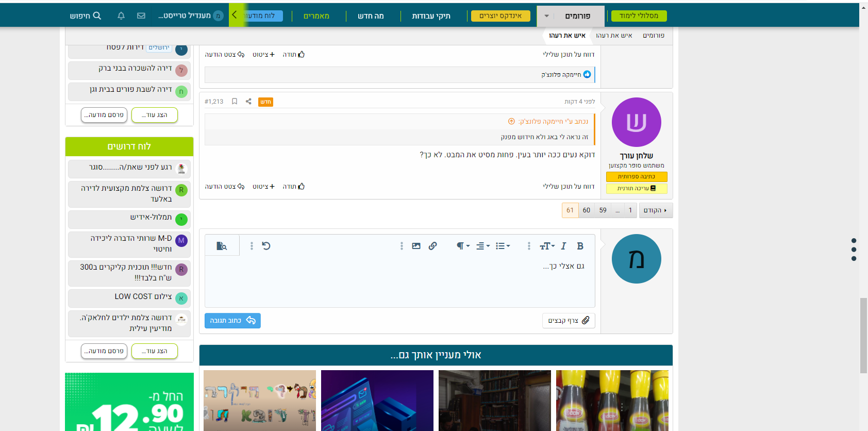Click דווח על תוכן שלילי on post #1,213
Screen dimensions: 868x431
(x=569, y=187)
